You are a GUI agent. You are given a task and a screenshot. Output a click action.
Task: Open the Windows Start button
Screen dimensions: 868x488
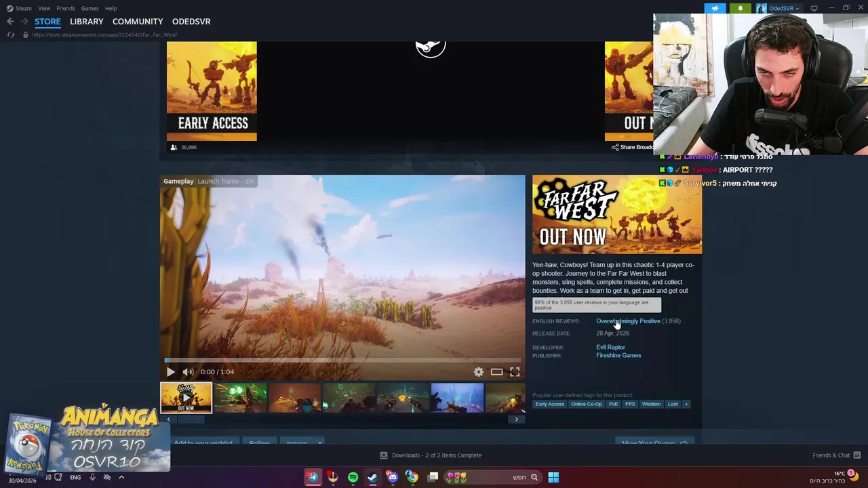pos(553,477)
